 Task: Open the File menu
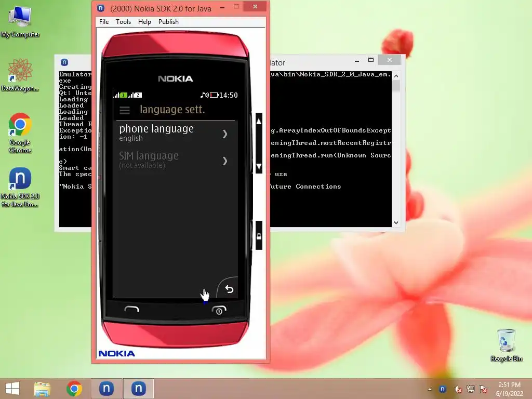pos(104,22)
